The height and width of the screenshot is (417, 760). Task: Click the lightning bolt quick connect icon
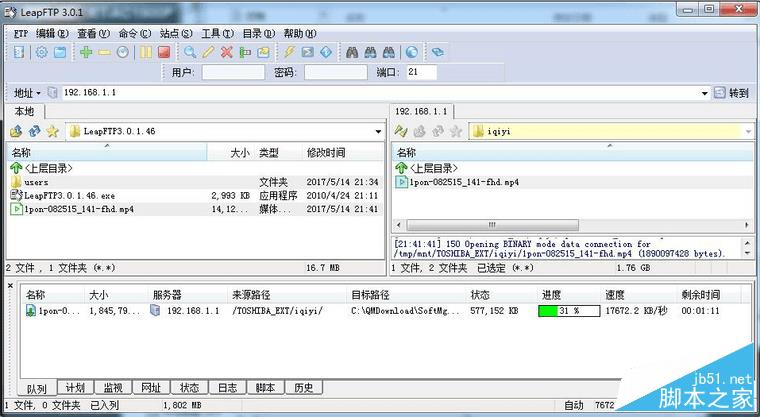[x=289, y=52]
